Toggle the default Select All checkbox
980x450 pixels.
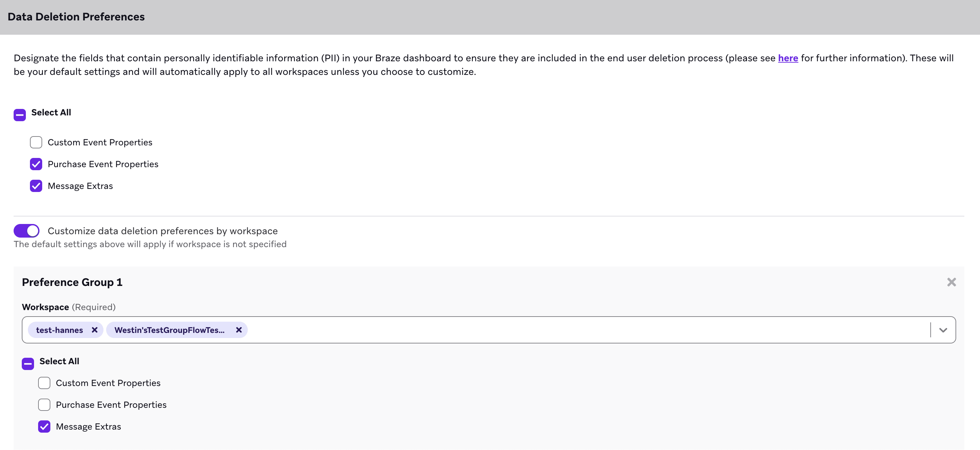click(x=20, y=115)
